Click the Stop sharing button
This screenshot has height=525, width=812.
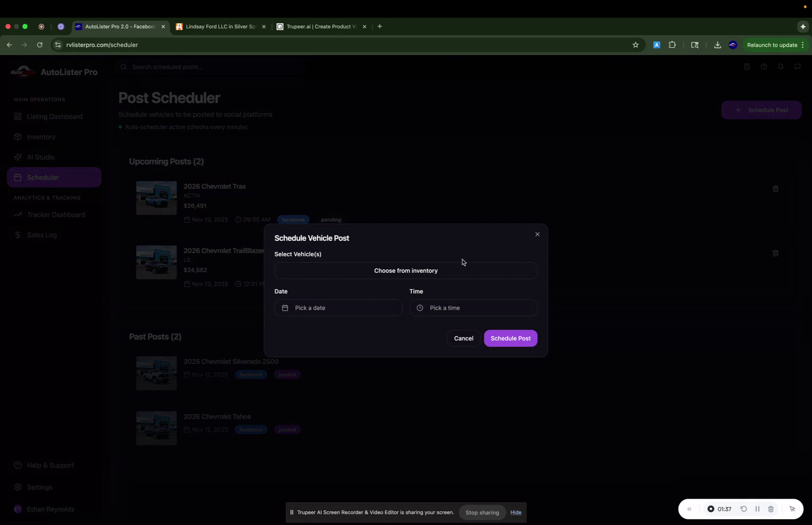pyautogui.click(x=482, y=512)
